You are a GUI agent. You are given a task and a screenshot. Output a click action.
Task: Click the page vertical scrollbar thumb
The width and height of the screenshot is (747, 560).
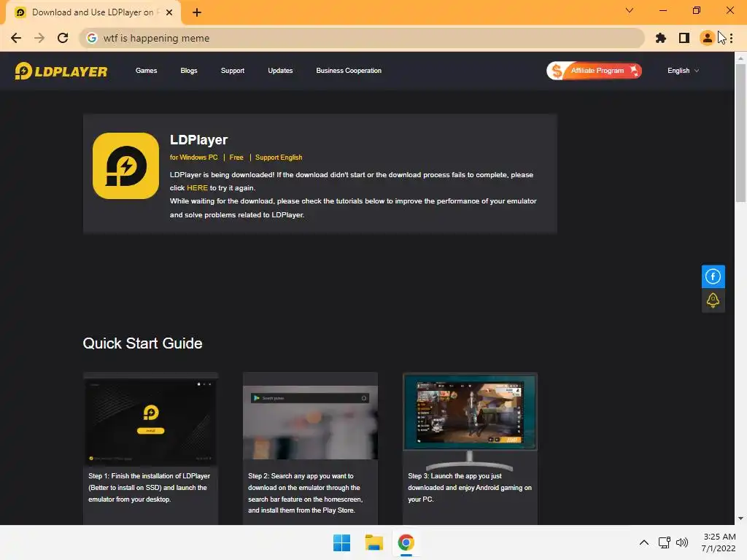[740, 133]
